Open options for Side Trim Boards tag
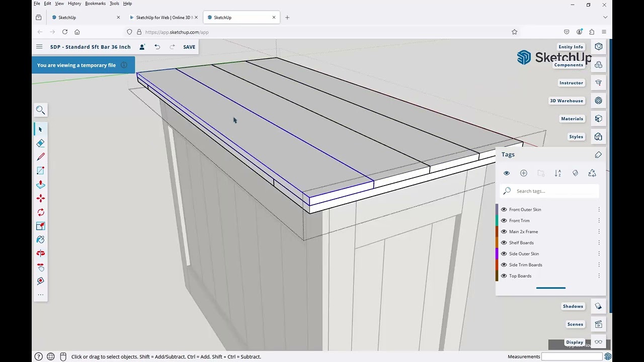The width and height of the screenshot is (644, 362). pyautogui.click(x=599, y=265)
